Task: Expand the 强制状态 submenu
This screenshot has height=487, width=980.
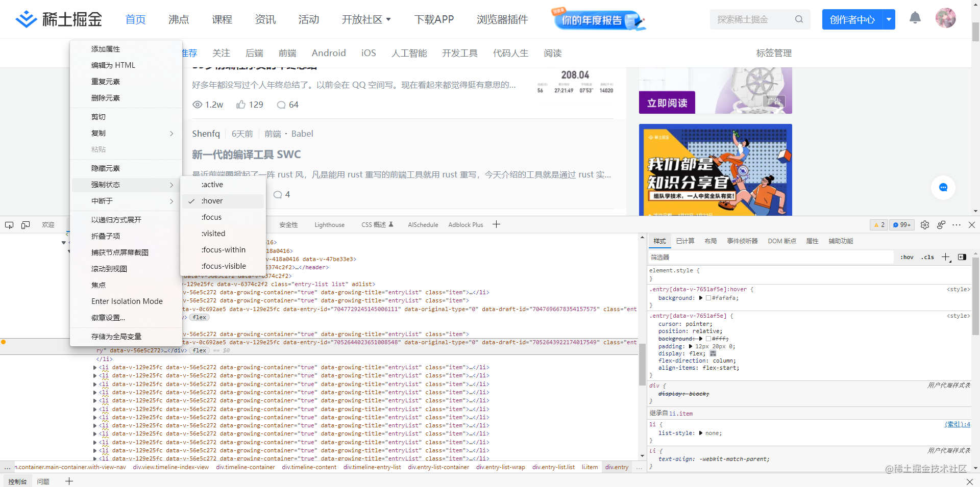Action: pyautogui.click(x=126, y=185)
